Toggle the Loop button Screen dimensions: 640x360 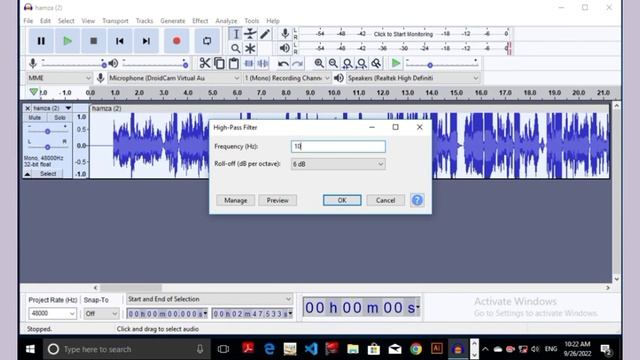point(207,41)
